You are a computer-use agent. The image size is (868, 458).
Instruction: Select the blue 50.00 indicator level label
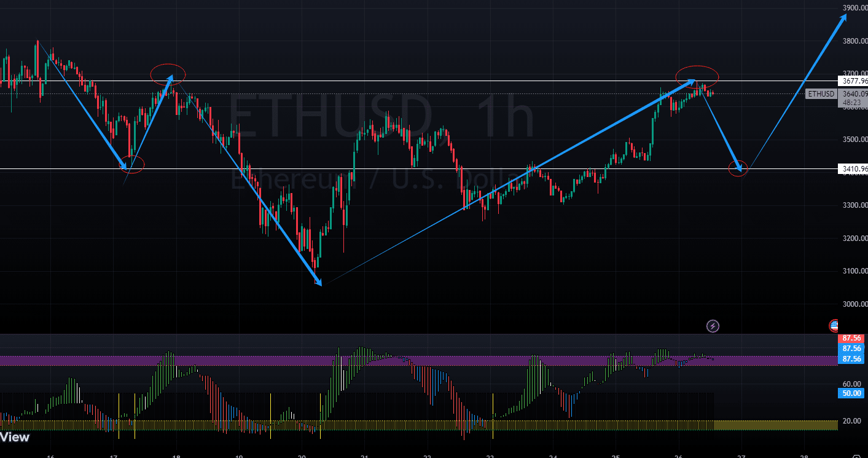point(851,393)
